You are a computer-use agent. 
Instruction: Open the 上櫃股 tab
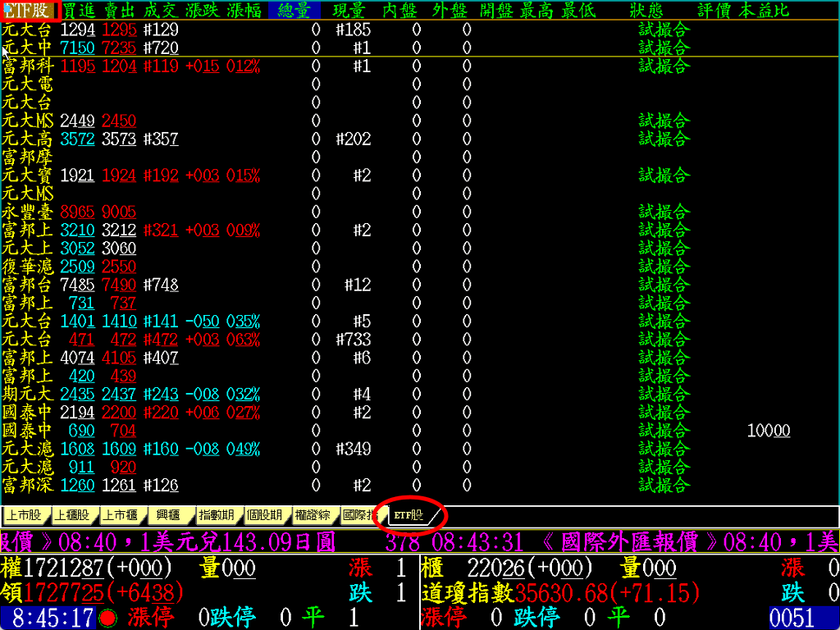click(x=72, y=515)
